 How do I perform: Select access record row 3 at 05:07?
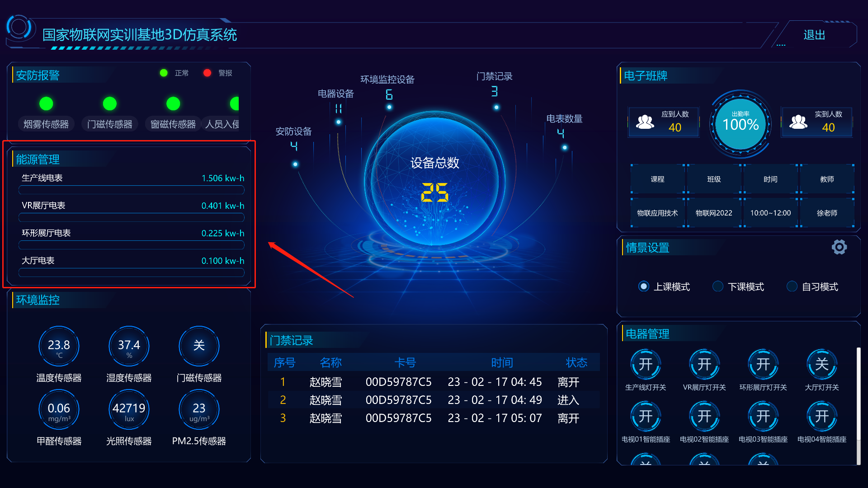click(434, 418)
